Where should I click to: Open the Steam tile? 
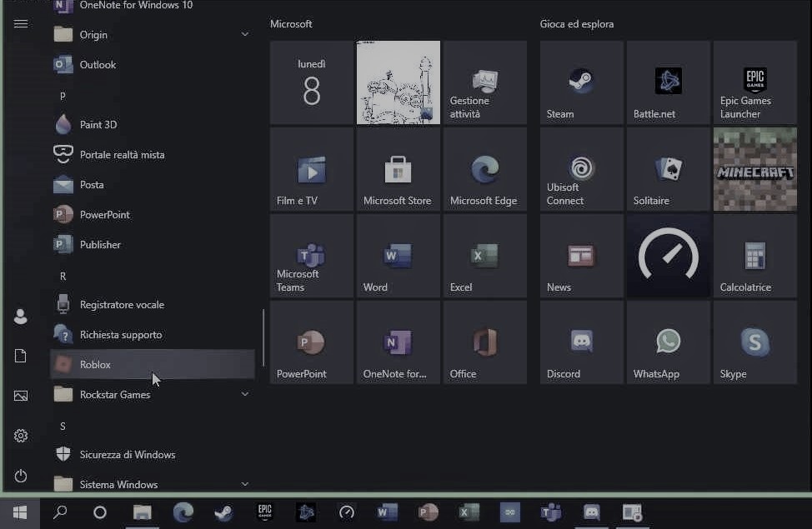582,82
